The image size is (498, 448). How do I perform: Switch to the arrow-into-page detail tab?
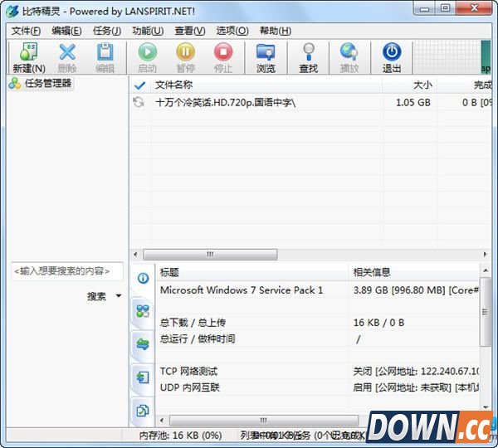coord(143,377)
